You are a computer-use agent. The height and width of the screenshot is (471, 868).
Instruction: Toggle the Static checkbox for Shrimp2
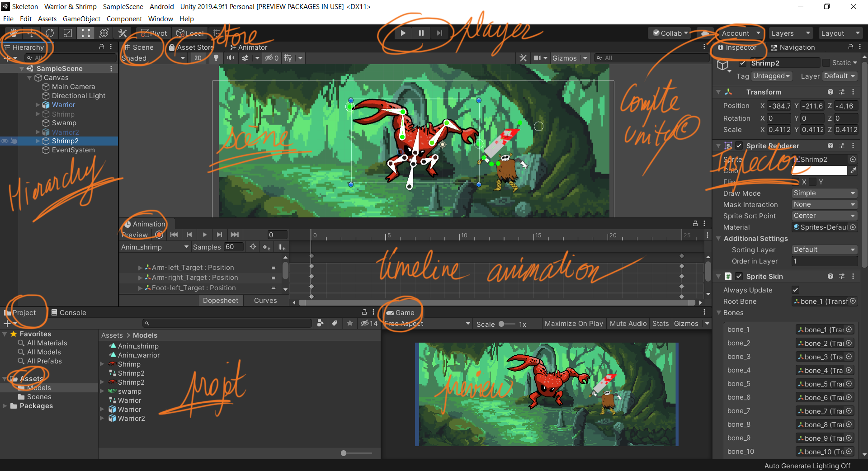pyautogui.click(x=826, y=63)
